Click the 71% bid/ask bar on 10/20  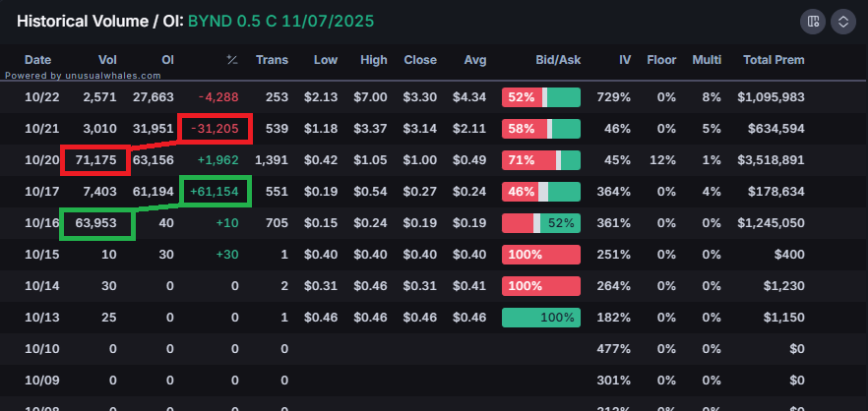541,160
